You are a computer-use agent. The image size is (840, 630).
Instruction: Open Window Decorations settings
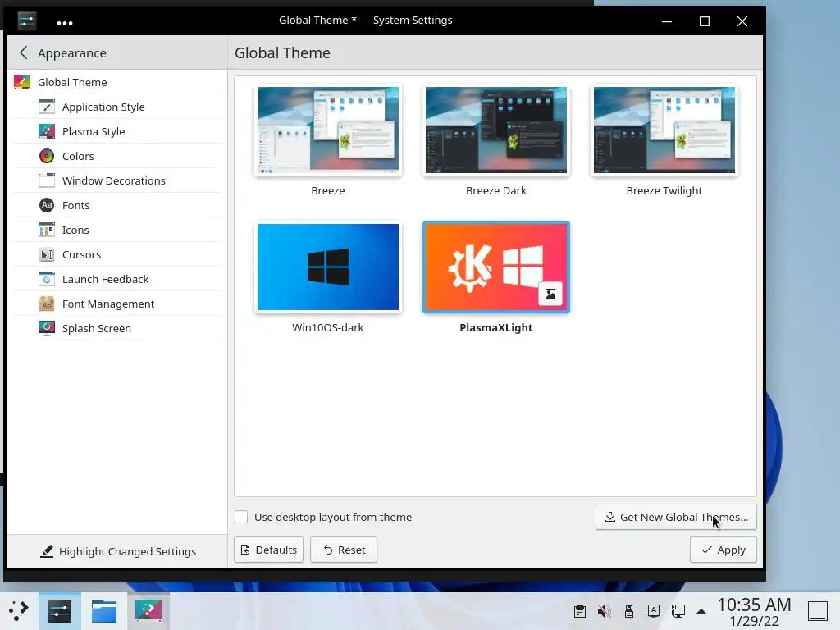point(116,180)
